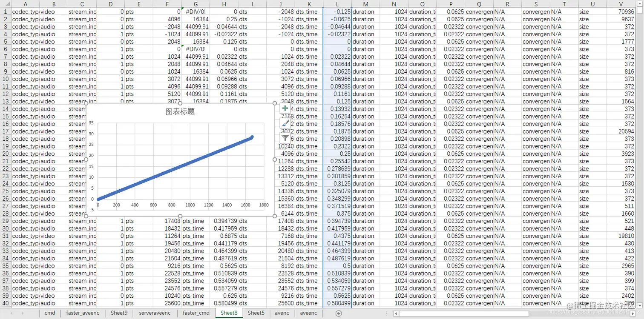Screen dimensions: 644x319
Task: Select the chart title 图表标题
Action: [180, 112]
